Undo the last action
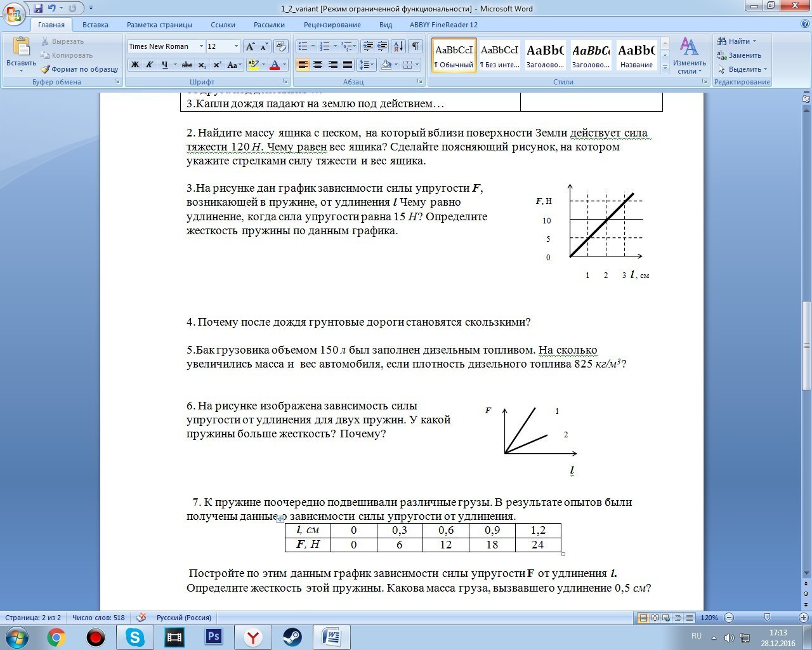Screen dimensions: 812x650 [x=52, y=8]
